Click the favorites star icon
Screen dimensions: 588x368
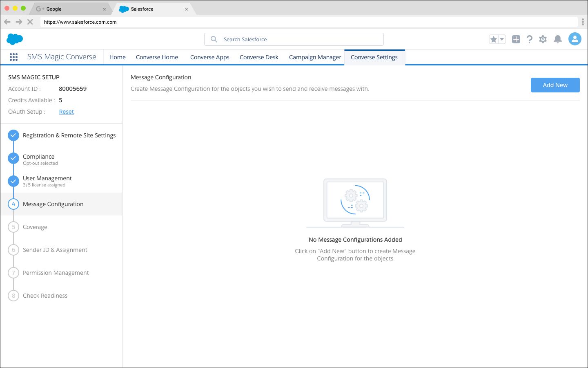494,39
